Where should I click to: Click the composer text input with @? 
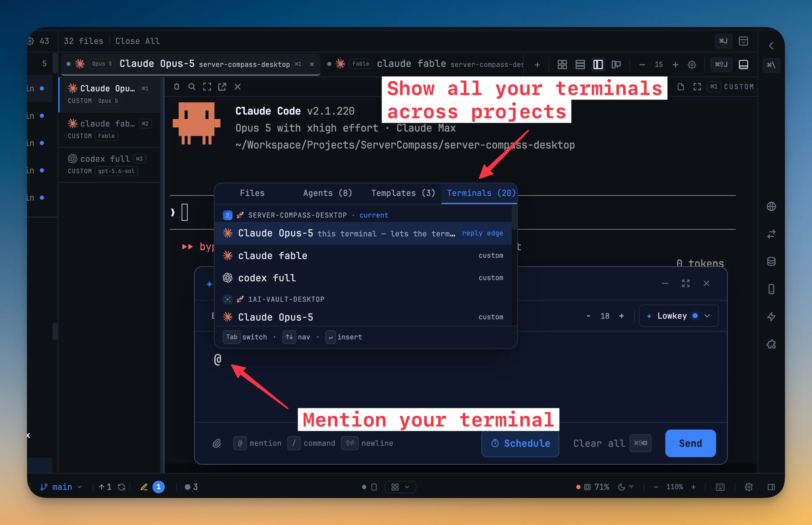pyautogui.click(x=461, y=377)
